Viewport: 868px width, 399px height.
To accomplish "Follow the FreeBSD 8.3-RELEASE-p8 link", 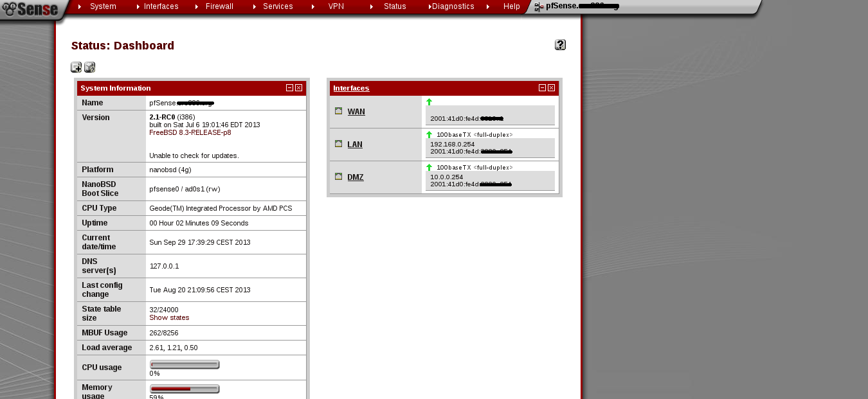I will (190, 132).
